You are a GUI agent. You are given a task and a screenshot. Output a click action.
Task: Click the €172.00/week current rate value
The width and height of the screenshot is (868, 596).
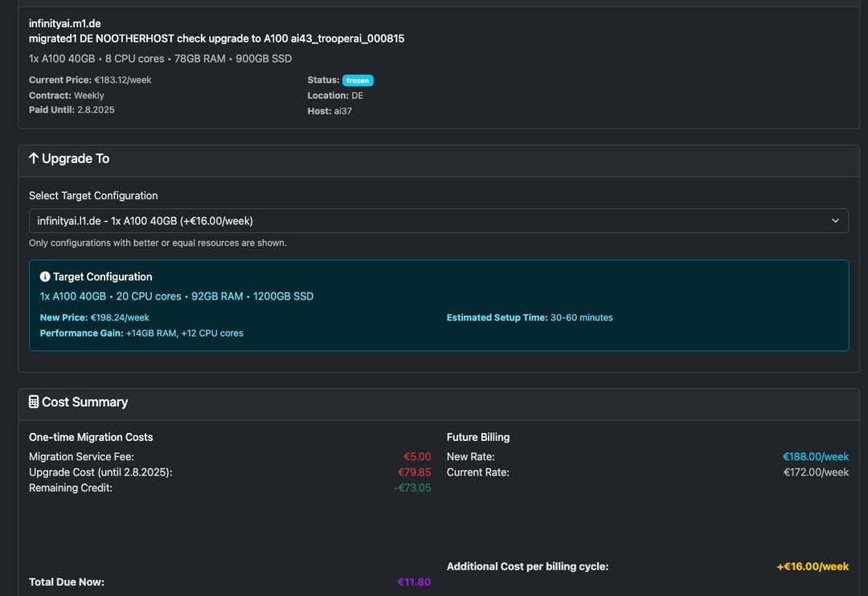(x=816, y=472)
